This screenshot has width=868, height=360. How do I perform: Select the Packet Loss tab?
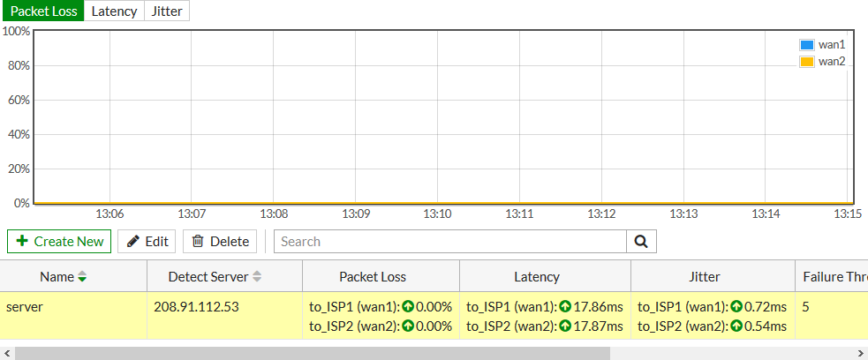(43, 11)
